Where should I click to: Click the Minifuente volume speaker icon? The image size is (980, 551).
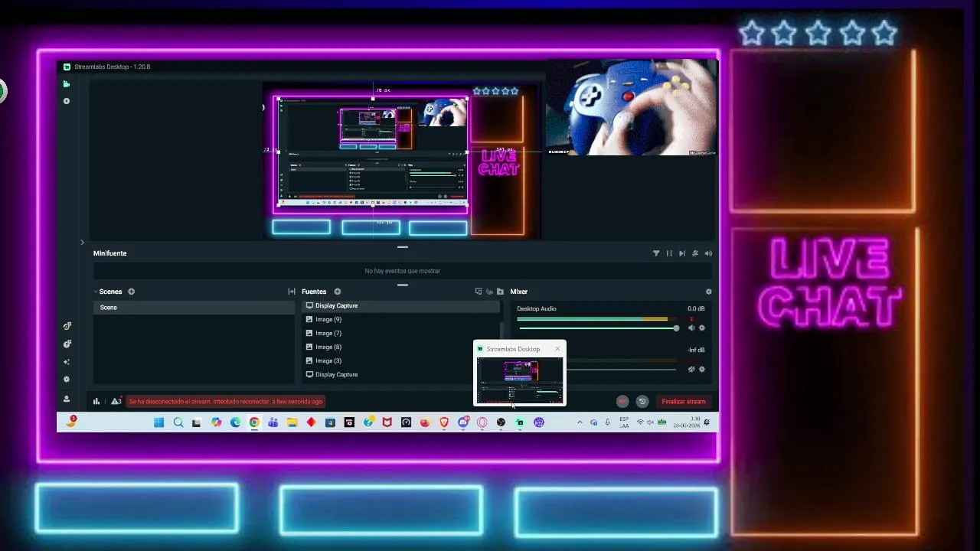point(708,253)
